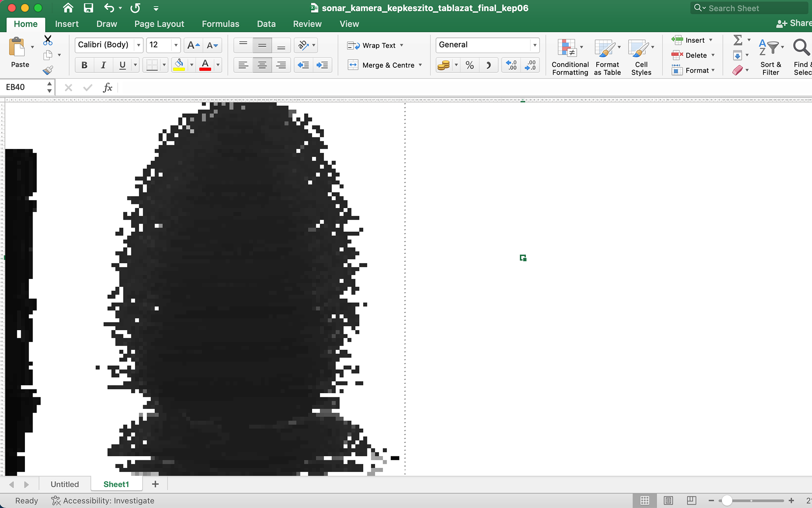Open fill colour dropdown arrow
Viewport: 812px width, 508px height.
192,65
